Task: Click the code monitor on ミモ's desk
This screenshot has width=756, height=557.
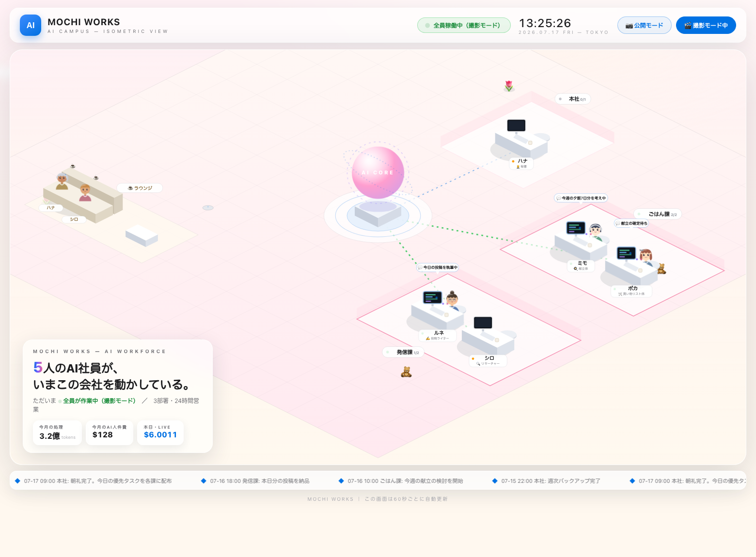Action: [576, 228]
